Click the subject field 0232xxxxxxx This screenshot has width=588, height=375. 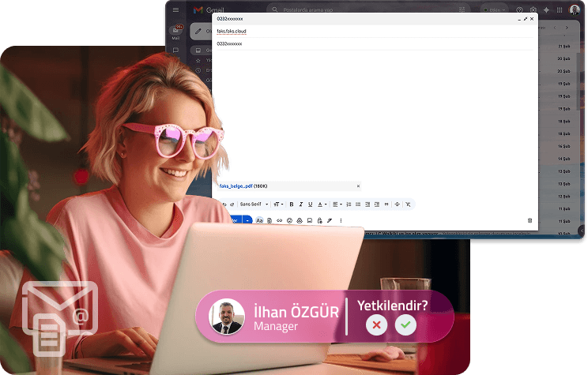click(x=375, y=44)
